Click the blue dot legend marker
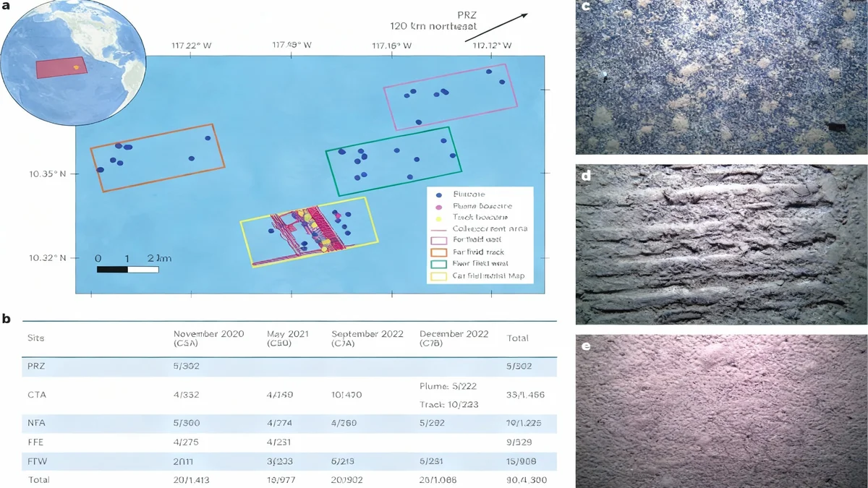Screen dimensions: 868x488 click(x=439, y=194)
